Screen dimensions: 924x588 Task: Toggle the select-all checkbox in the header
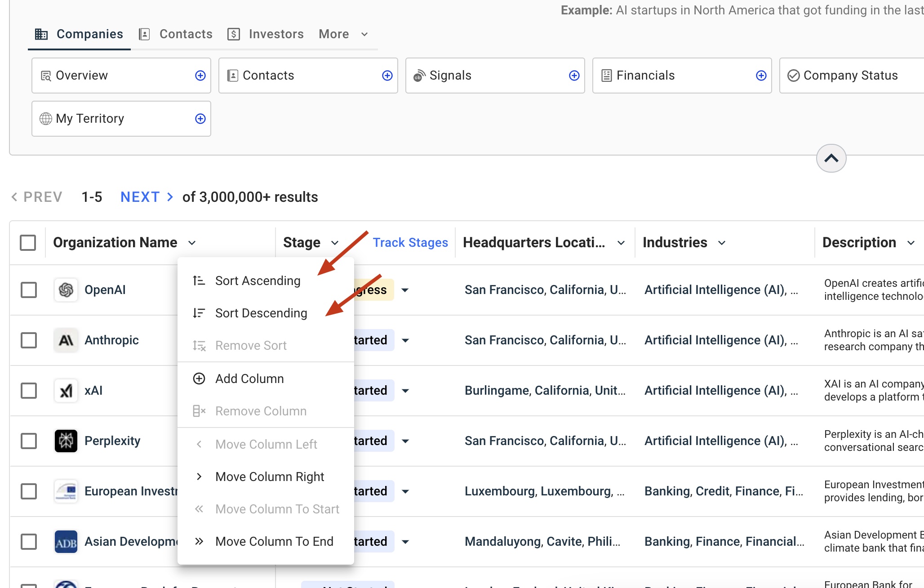[x=28, y=242]
